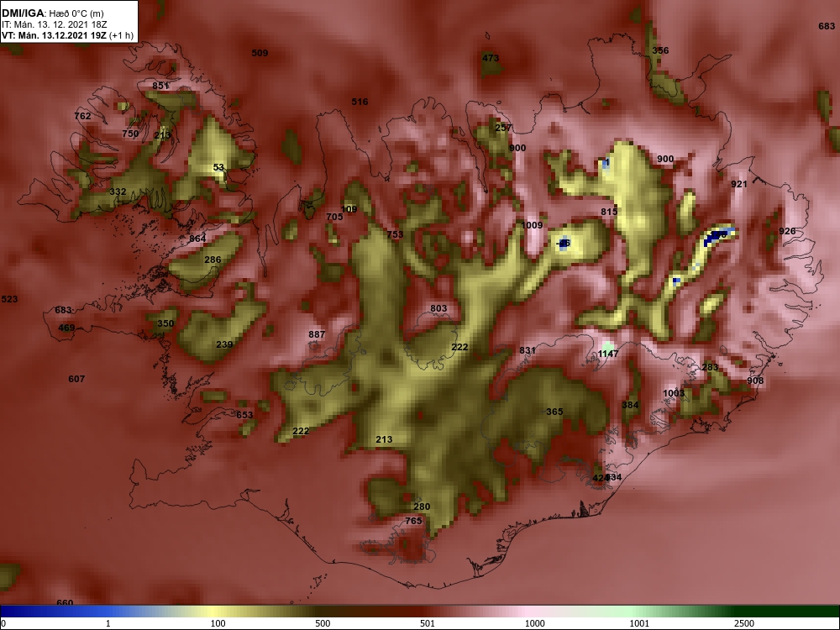
Task: Select the map value 473
Action: [491, 58]
